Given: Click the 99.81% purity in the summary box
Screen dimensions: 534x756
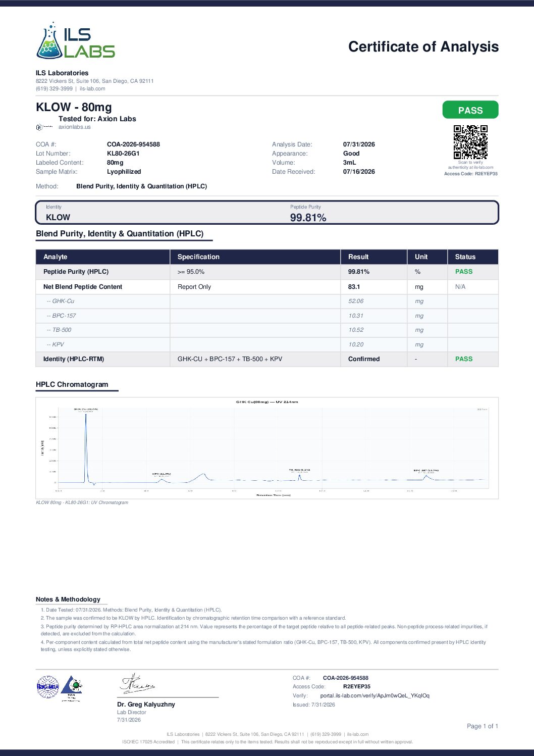Looking at the screenshot, I should pyautogui.click(x=308, y=218).
